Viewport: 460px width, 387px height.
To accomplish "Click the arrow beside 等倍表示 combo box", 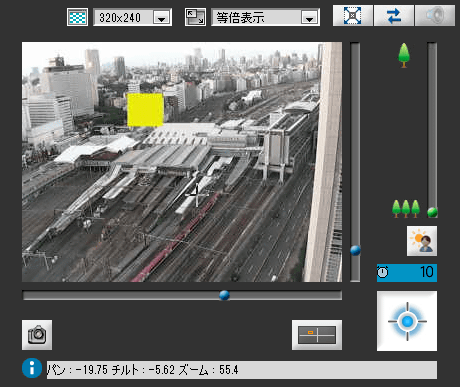I will 309,17.
